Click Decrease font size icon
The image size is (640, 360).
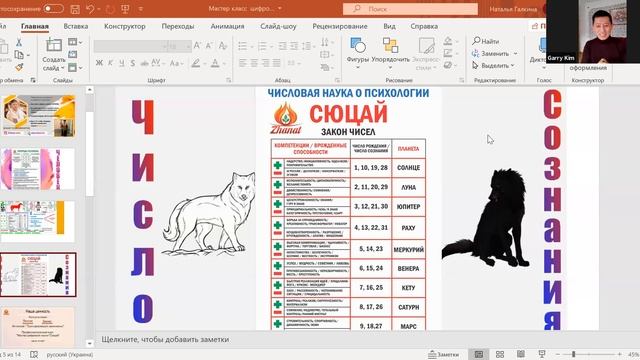pos(209,46)
